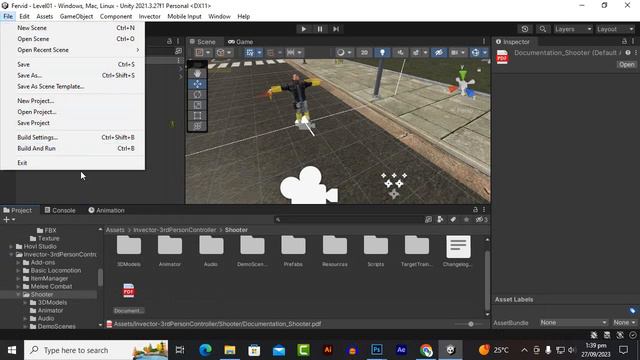Click the Step frame button
The image size is (640, 360).
[336, 29]
